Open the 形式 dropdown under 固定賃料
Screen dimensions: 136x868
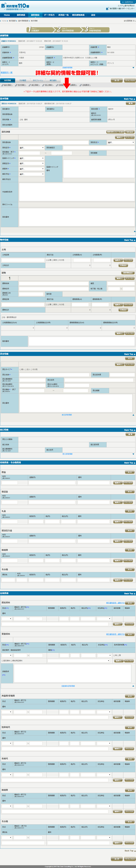(7, 619)
